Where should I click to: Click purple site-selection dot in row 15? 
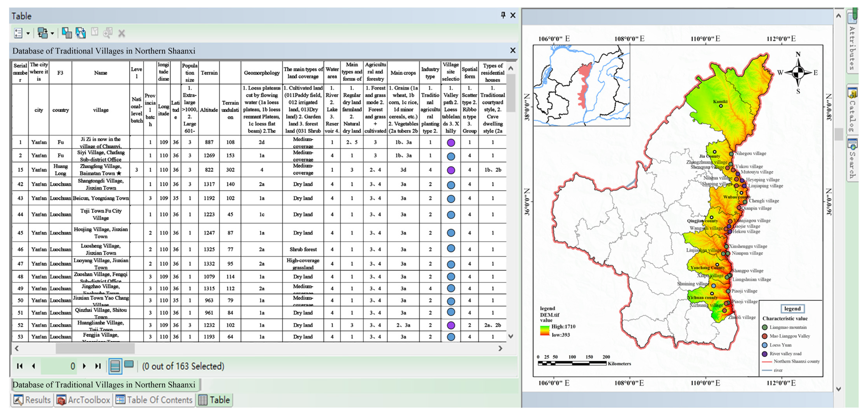point(451,170)
